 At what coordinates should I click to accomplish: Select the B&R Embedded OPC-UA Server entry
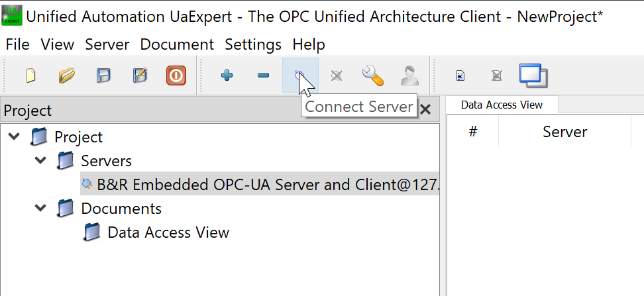(260, 184)
